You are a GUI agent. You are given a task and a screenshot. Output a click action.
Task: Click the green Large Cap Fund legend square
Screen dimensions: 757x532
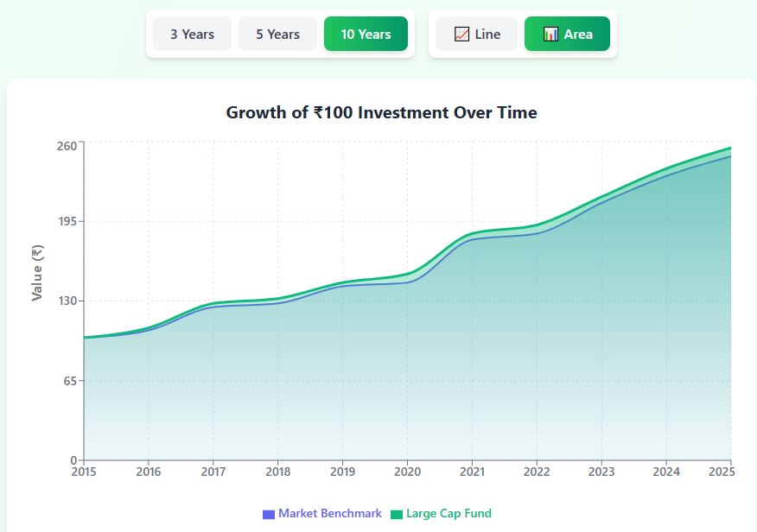pos(397,514)
